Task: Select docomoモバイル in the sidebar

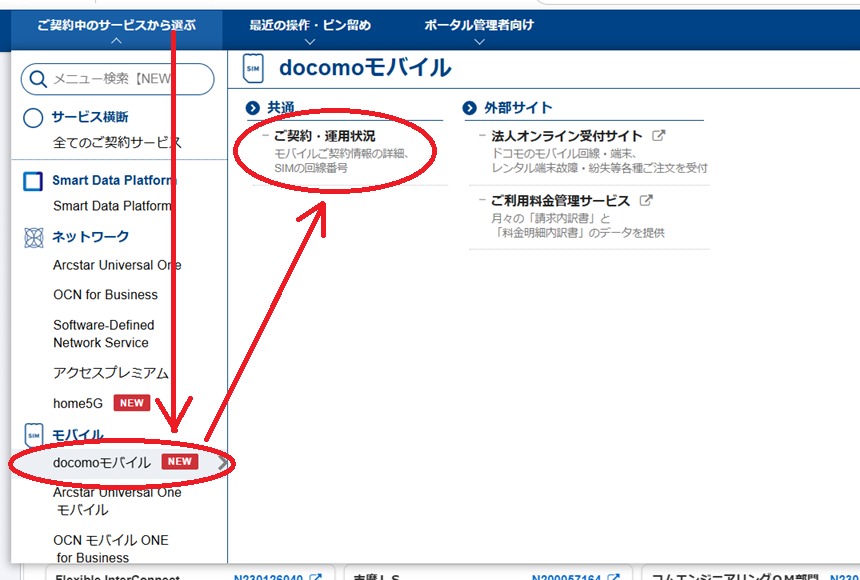Action: click(101, 463)
